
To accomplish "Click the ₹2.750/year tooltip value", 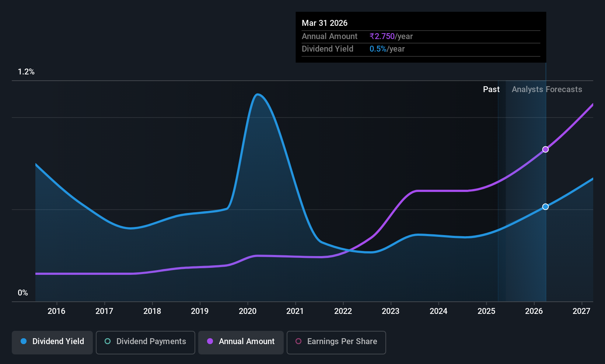I will click(391, 36).
